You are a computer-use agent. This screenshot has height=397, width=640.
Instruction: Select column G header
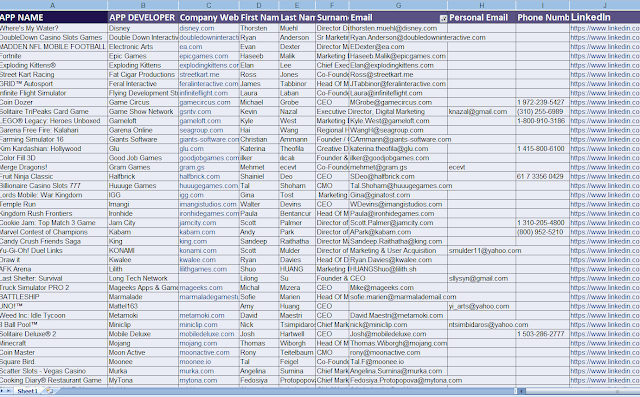point(398,5)
